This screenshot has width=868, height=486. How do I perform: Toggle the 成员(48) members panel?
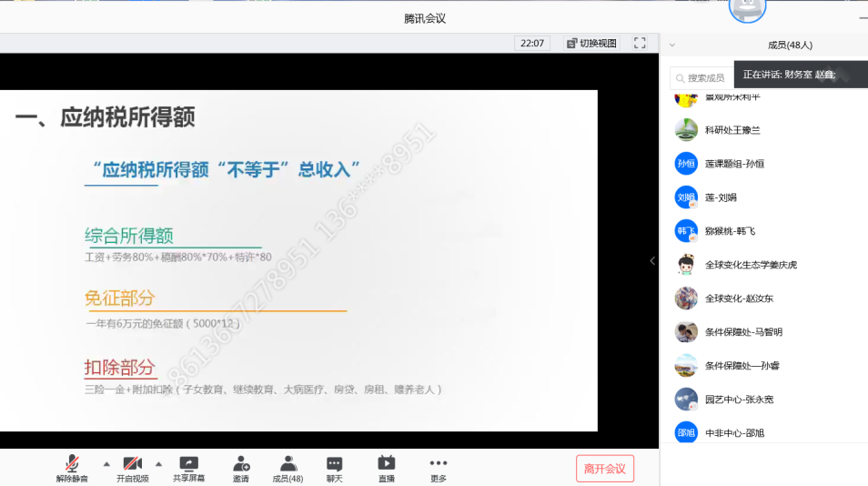click(x=288, y=468)
